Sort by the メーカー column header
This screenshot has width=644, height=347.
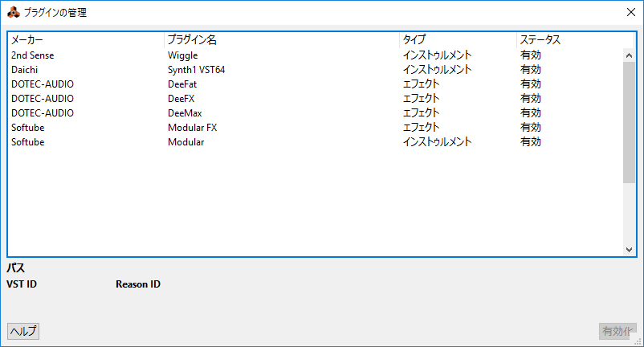(86, 40)
